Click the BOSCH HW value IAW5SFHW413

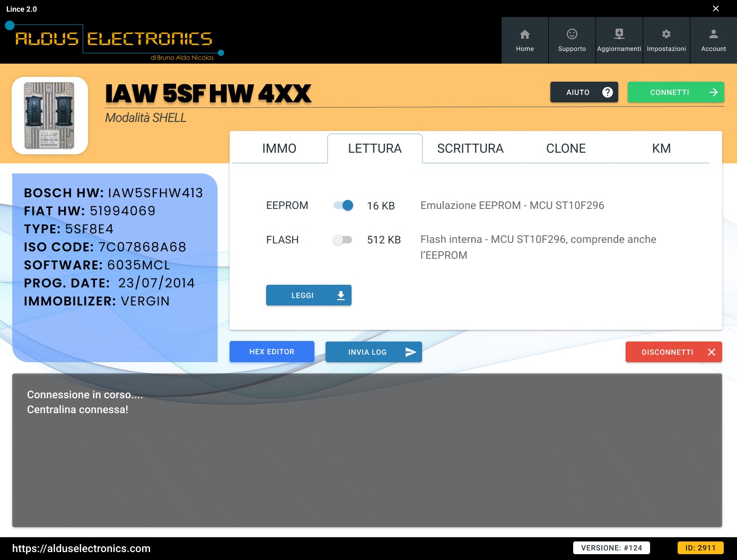[x=155, y=193]
